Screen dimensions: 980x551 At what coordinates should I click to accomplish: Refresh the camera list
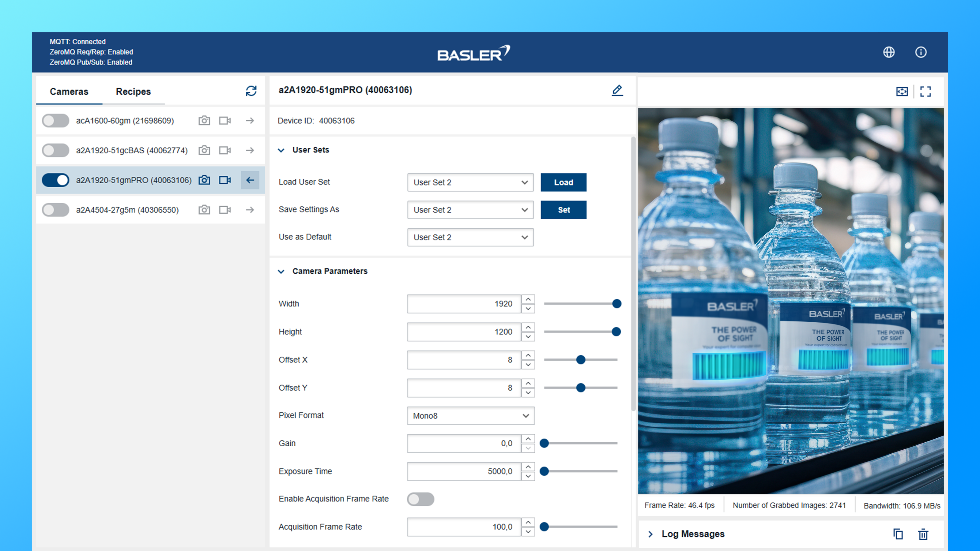coord(251,91)
